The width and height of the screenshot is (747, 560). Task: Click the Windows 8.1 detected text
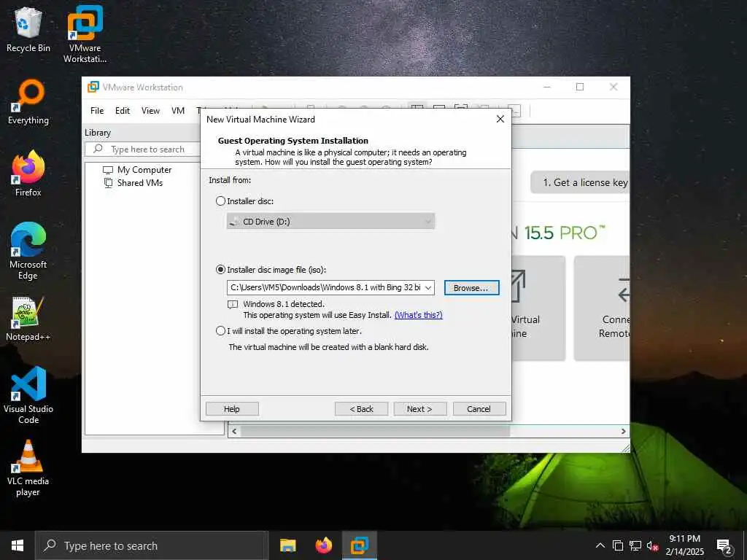(x=284, y=304)
